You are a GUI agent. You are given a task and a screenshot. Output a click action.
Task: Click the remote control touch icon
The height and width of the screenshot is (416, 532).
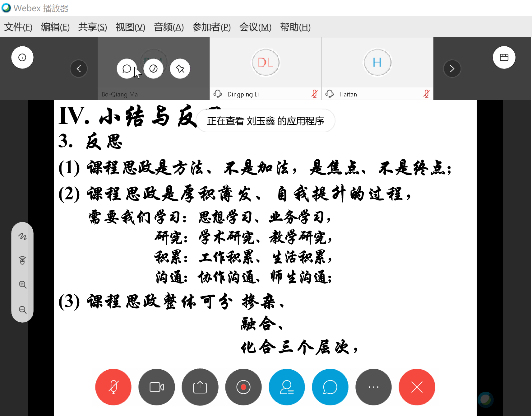click(x=22, y=260)
